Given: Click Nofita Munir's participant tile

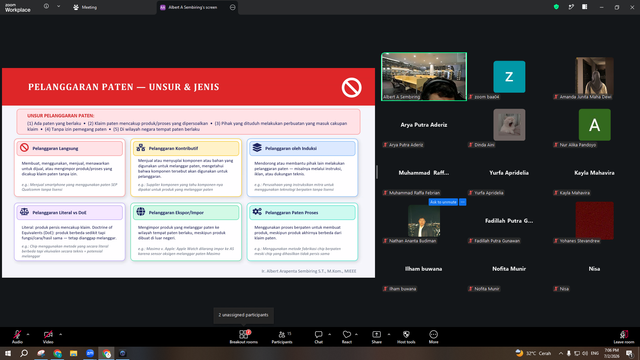Looking at the screenshot, I should coord(509,269).
